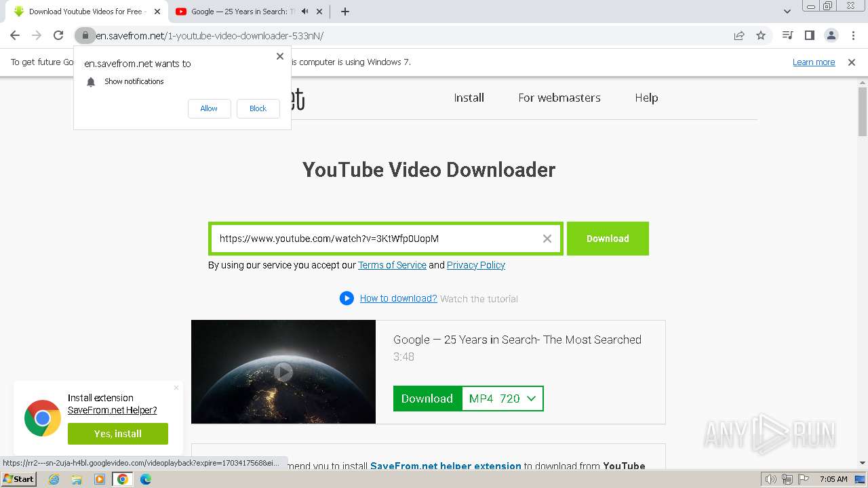The height and width of the screenshot is (488, 868).
Task: Open the Install menu item
Action: click(469, 98)
